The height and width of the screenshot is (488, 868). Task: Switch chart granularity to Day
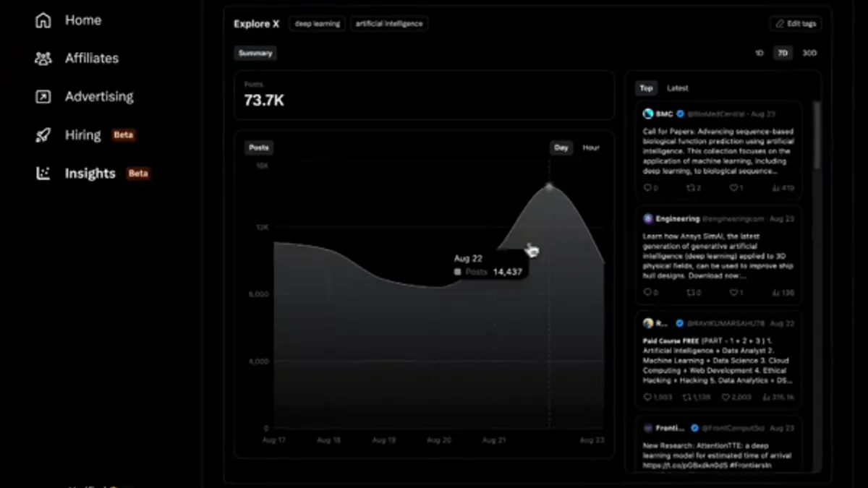[x=561, y=147]
